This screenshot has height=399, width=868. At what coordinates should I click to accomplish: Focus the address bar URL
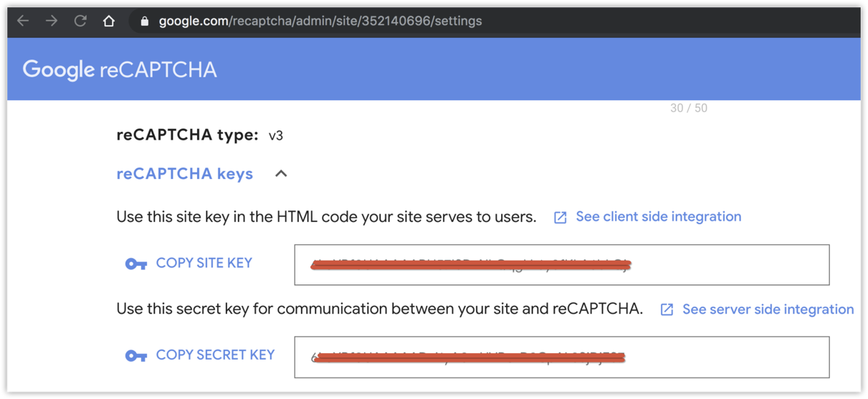click(320, 21)
